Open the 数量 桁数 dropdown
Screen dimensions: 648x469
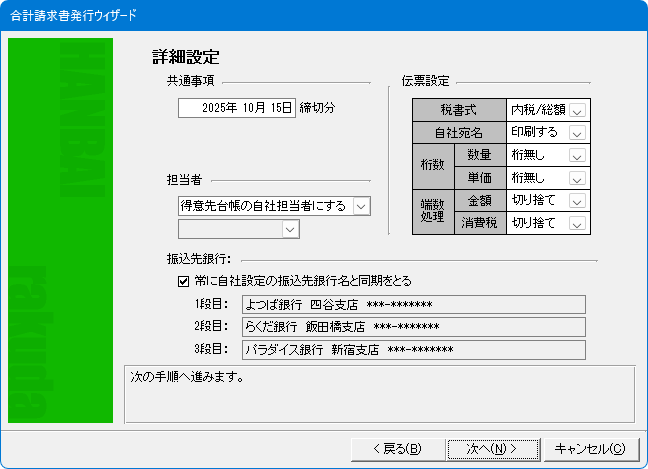click(577, 155)
